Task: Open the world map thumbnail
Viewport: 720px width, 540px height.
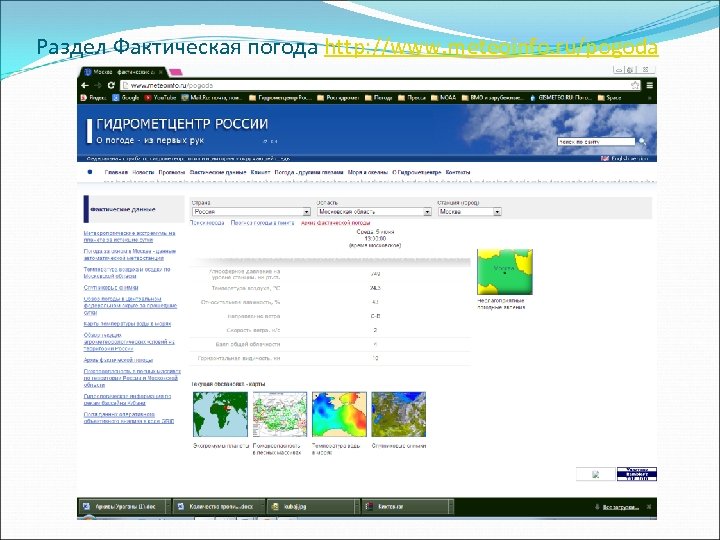Action: pyautogui.click(x=220, y=414)
